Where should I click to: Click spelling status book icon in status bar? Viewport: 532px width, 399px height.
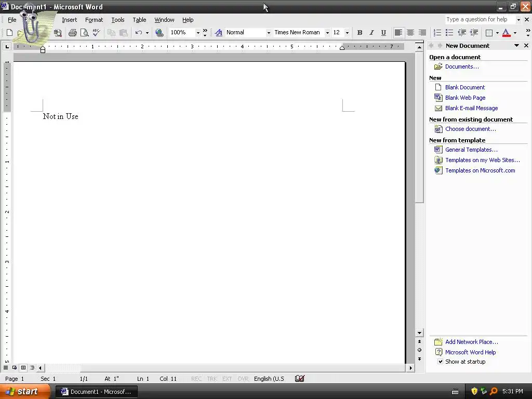pyautogui.click(x=300, y=378)
